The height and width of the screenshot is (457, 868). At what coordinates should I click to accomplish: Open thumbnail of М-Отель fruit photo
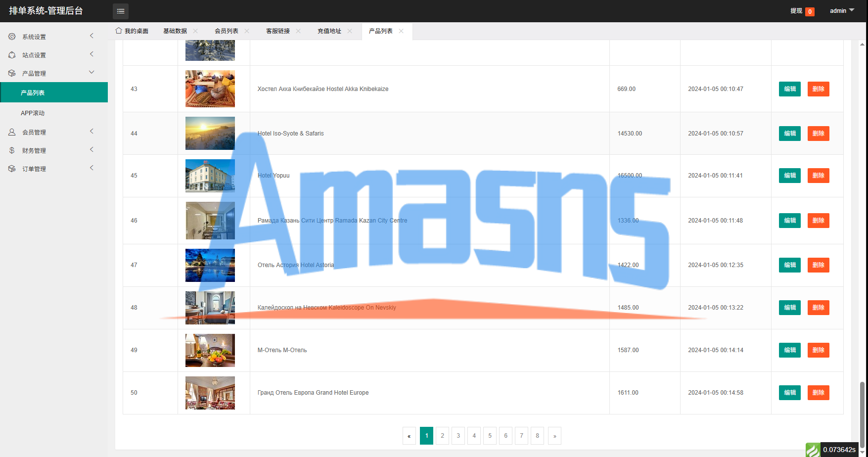click(x=210, y=350)
